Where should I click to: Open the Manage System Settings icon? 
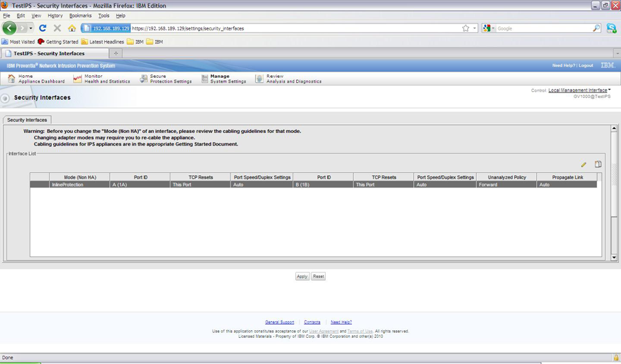click(x=204, y=79)
